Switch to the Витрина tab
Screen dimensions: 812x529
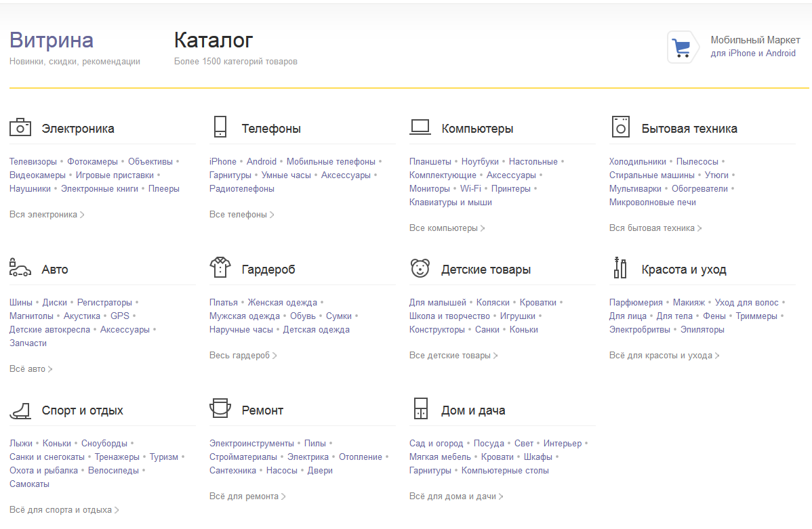tap(52, 40)
